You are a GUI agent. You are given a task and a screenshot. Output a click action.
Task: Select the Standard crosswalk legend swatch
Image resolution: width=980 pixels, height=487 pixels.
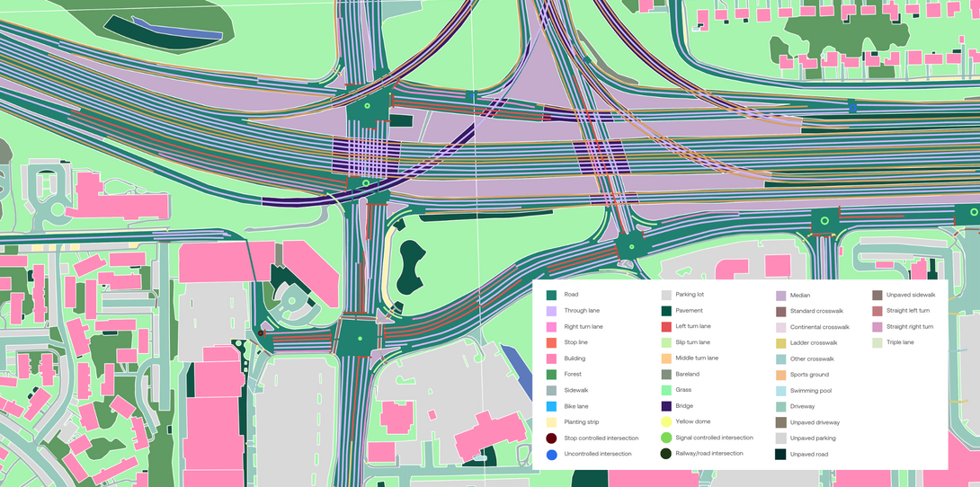(x=780, y=311)
